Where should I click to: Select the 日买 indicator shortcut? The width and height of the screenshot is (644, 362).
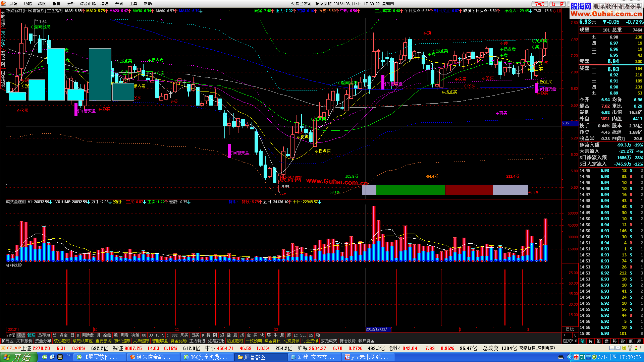[x=195, y=335]
